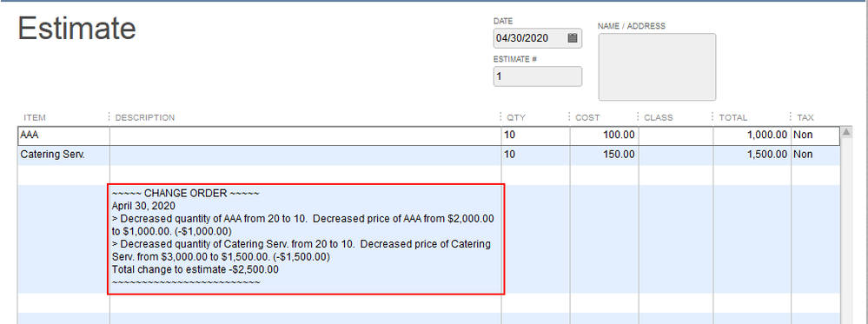Click the 150.00 cost cell
Image resolution: width=868 pixels, height=324 pixels.
coord(604,155)
